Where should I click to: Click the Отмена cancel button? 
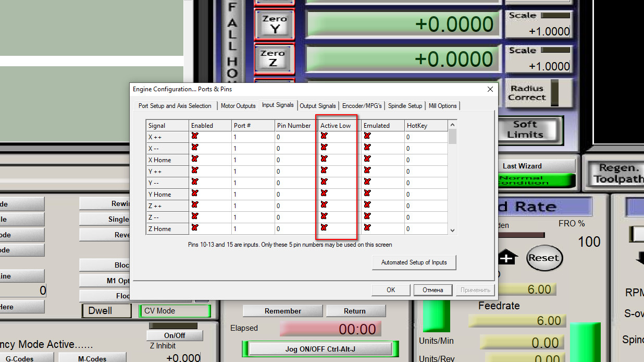[433, 290]
